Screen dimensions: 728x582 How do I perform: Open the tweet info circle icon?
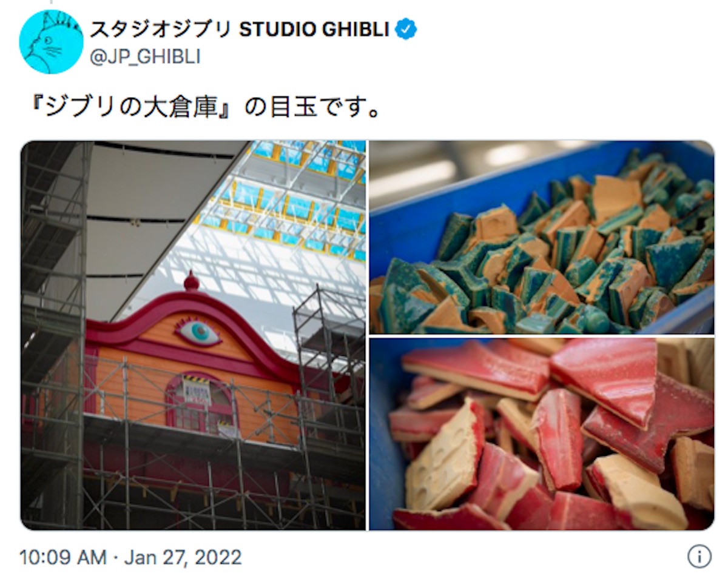coord(699,556)
